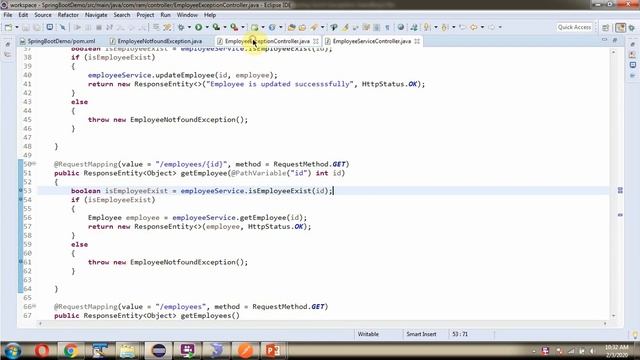This screenshot has height=360, width=640.
Task: Switch to EmployeeServiceController.java tab
Action: point(372,41)
